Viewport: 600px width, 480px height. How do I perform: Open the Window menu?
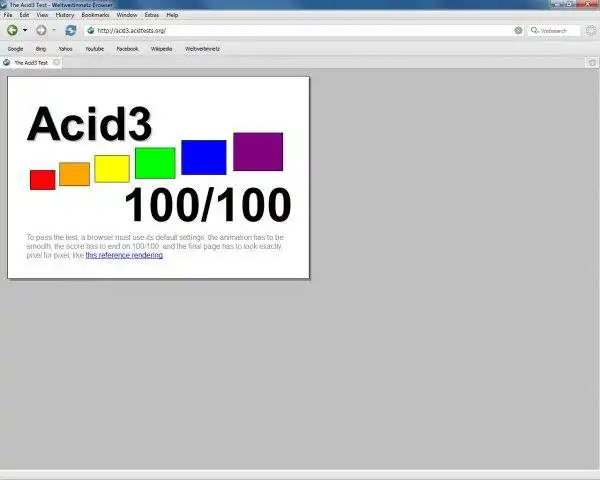127,15
